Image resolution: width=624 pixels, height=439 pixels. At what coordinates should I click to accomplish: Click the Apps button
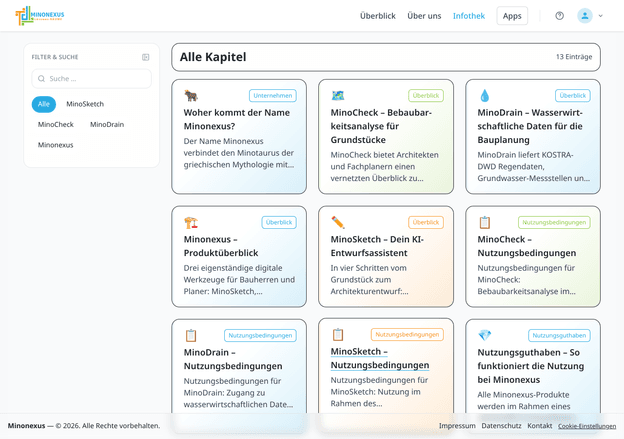click(512, 16)
